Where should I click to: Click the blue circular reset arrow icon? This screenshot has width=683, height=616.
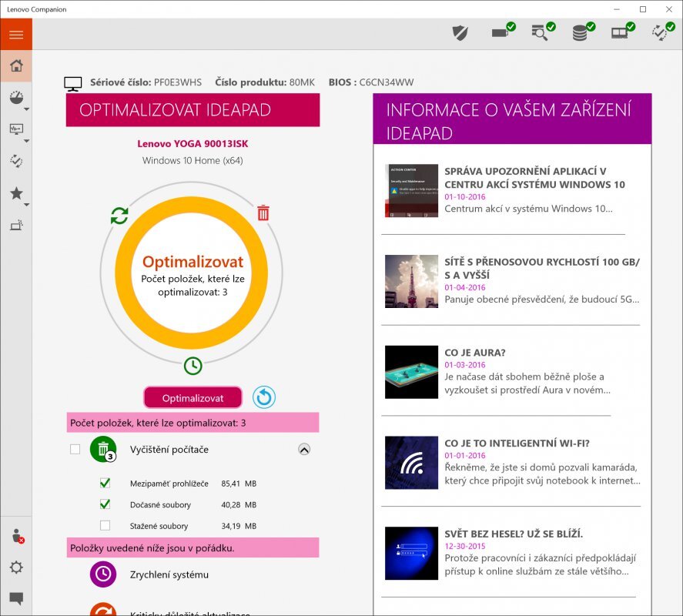(x=264, y=397)
